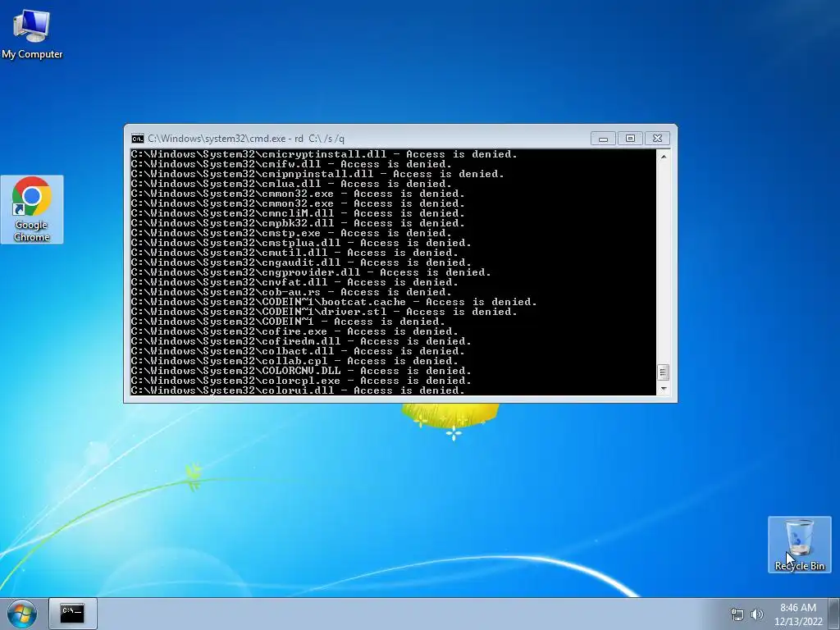
Task: Click the cmicryptinstall.dll access denied line
Action: 324,154
